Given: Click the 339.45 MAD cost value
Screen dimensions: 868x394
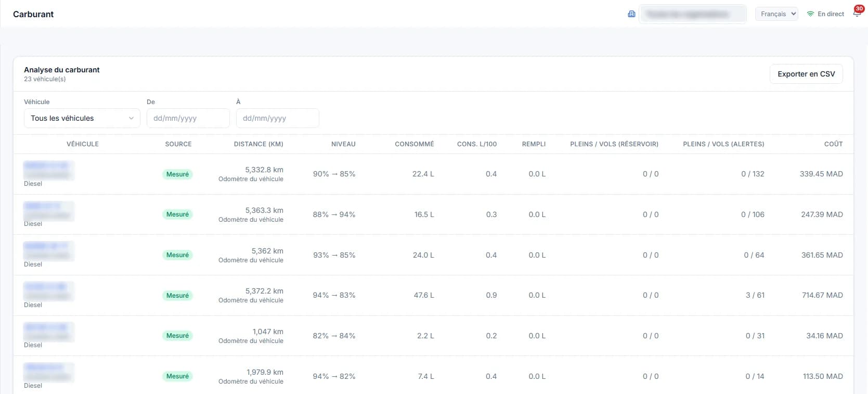Looking at the screenshot, I should coord(821,174).
